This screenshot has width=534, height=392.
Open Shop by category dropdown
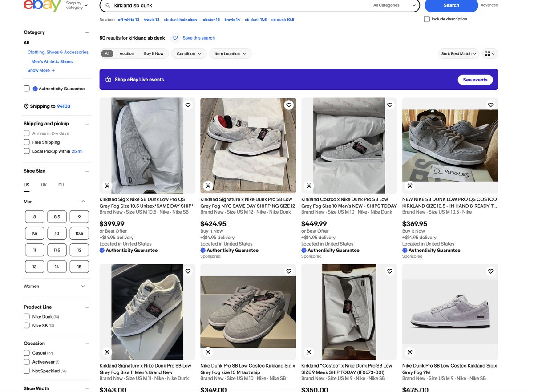77,5
